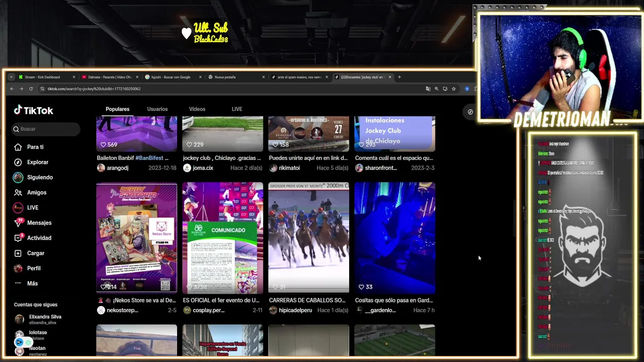
Task: Bookmark this page with the star icon
Action: click(454, 88)
